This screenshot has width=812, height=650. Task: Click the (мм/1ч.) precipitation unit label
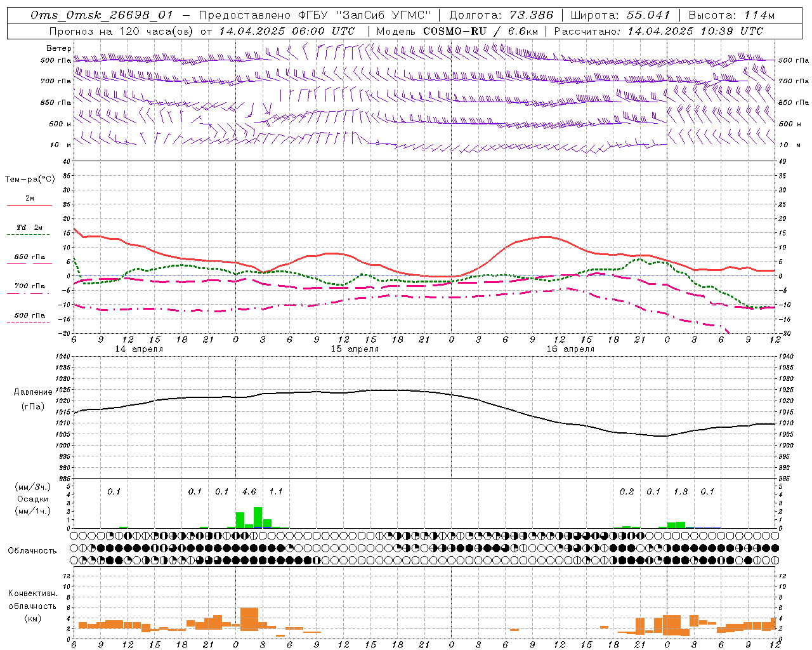[x=33, y=511]
